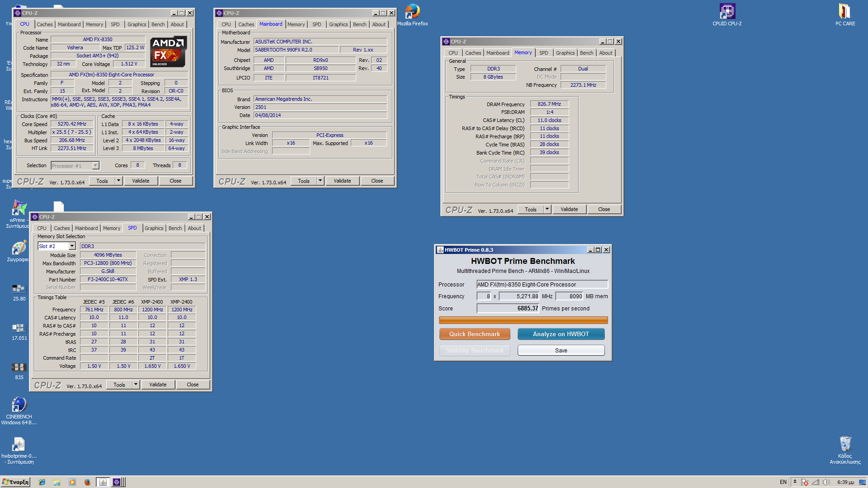Open the Action Center flag tray icon

(805, 482)
